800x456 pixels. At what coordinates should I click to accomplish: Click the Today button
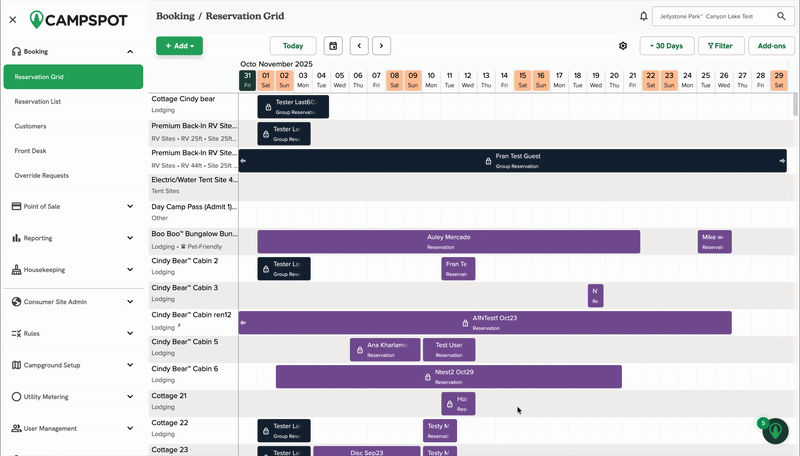pos(293,46)
